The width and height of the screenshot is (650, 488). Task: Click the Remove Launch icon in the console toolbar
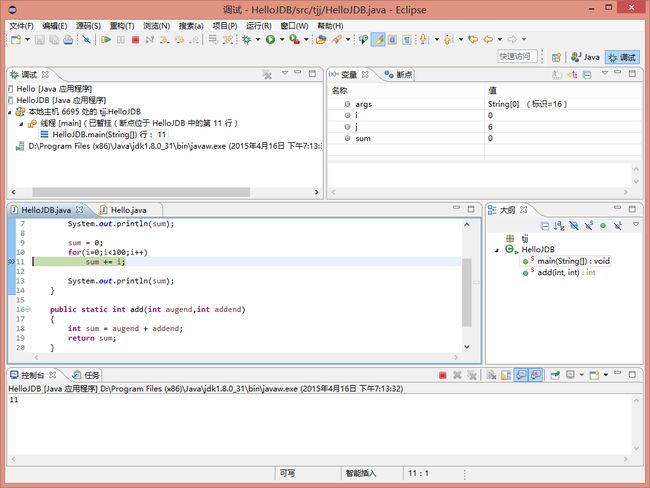457,375
